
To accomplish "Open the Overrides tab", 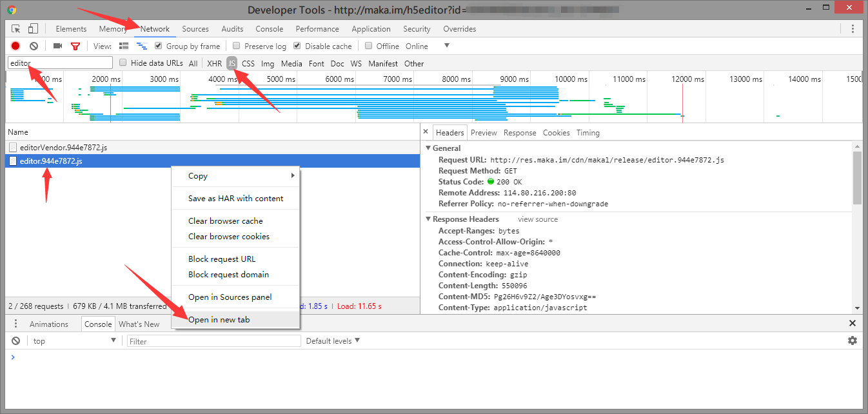I will pos(460,28).
